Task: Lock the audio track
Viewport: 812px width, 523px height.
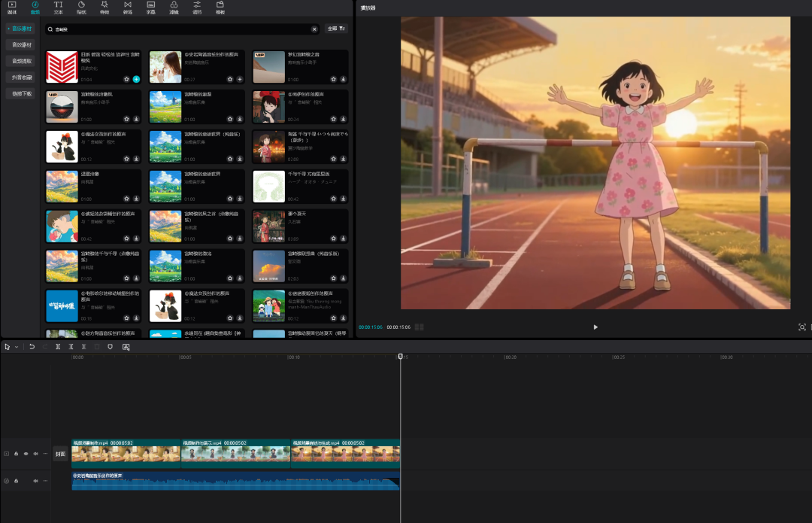Action: (x=16, y=481)
